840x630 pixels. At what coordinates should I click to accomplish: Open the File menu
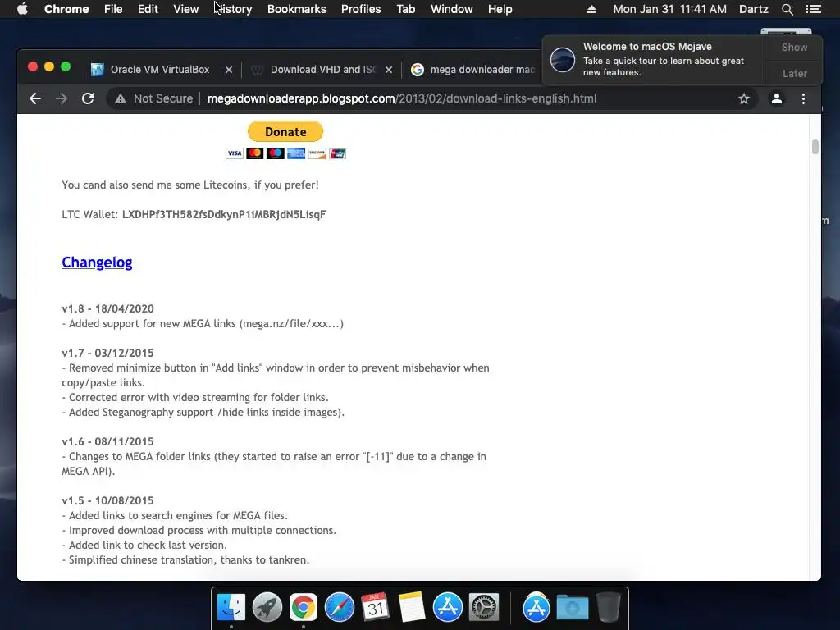point(113,9)
